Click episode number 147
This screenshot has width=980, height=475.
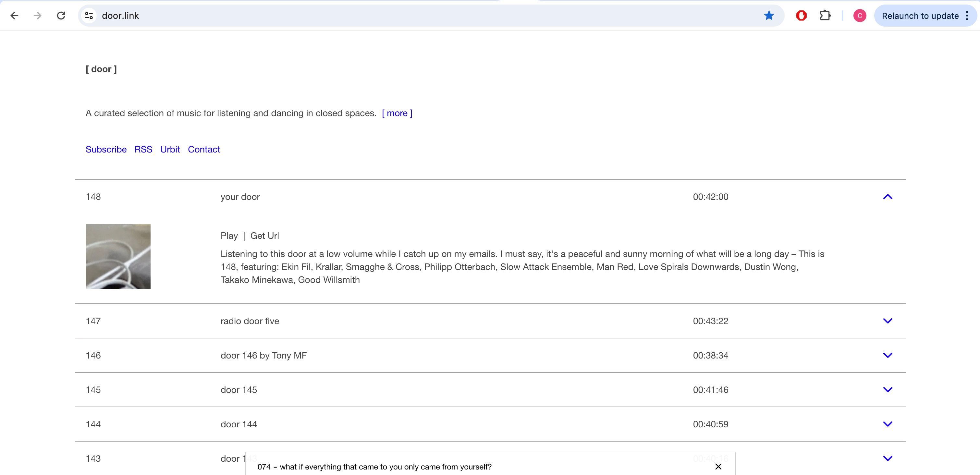(x=93, y=321)
